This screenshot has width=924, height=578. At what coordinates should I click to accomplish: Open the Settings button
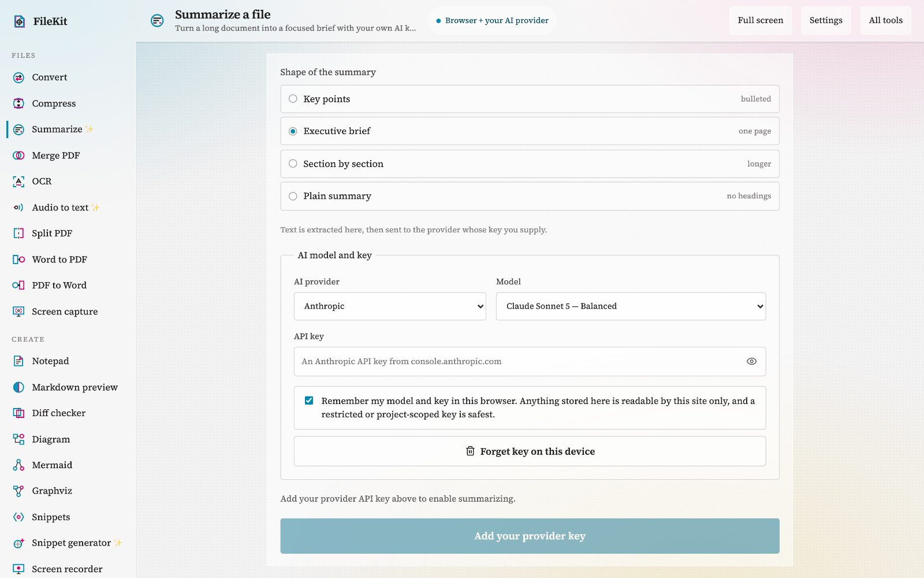pos(826,20)
